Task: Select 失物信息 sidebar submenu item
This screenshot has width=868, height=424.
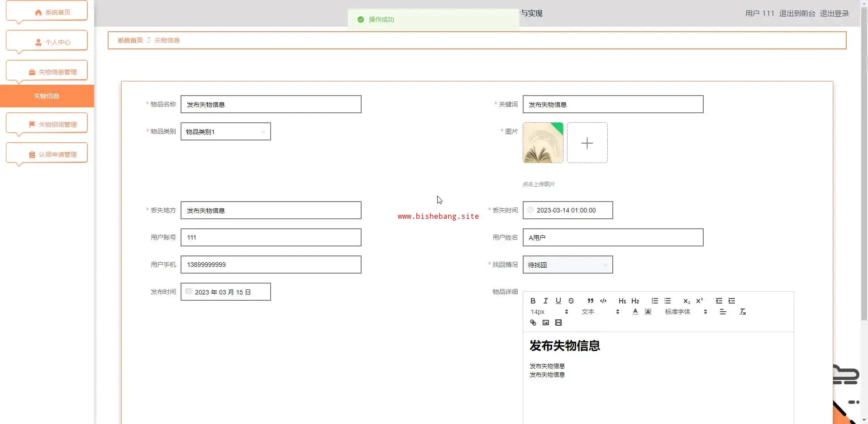Action: 47,96
